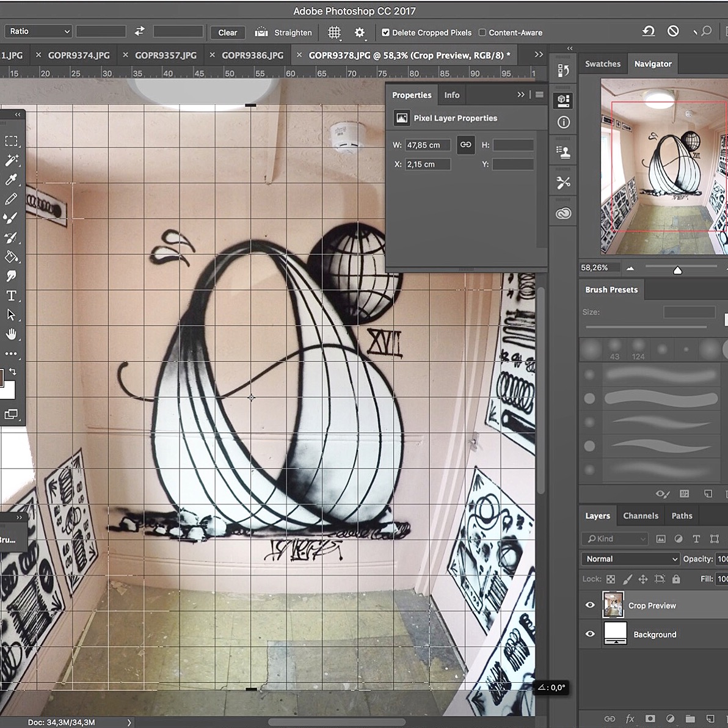Image resolution: width=728 pixels, height=728 pixels.
Task: Swap crop width and height values
Action: pyautogui.click(x=140, y=31)
